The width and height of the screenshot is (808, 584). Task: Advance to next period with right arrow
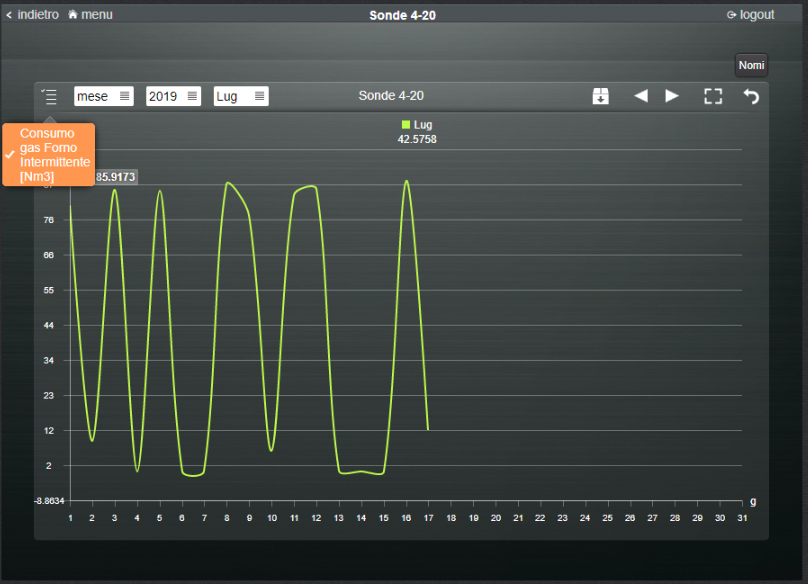(x=672, y=96)
